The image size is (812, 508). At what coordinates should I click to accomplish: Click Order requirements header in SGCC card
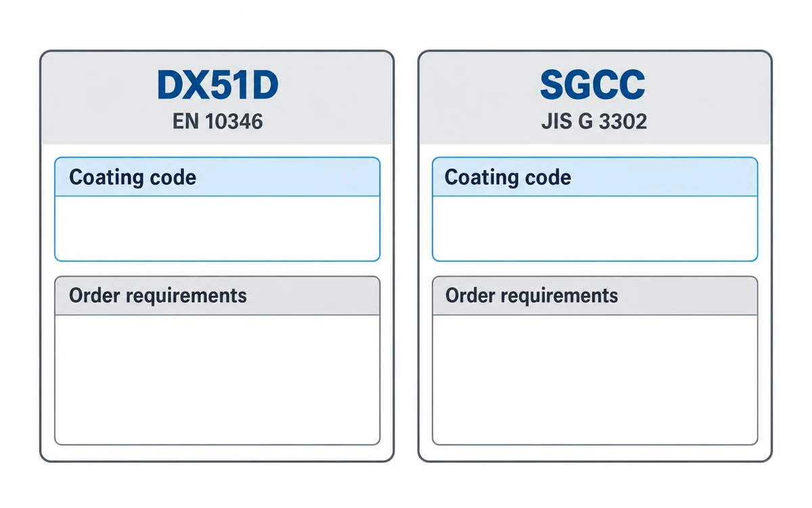(595, 296)
